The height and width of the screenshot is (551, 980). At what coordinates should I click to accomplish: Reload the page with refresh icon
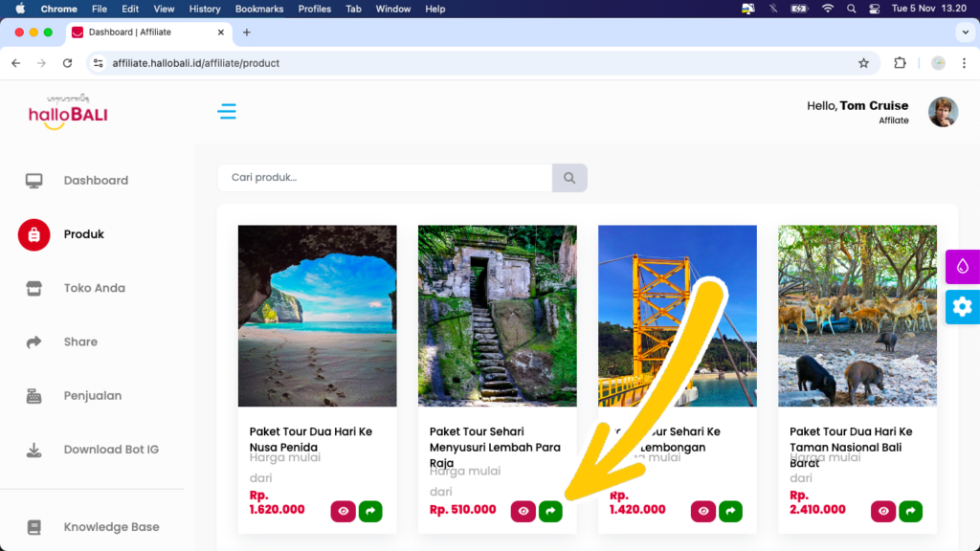tap(68, 63)
